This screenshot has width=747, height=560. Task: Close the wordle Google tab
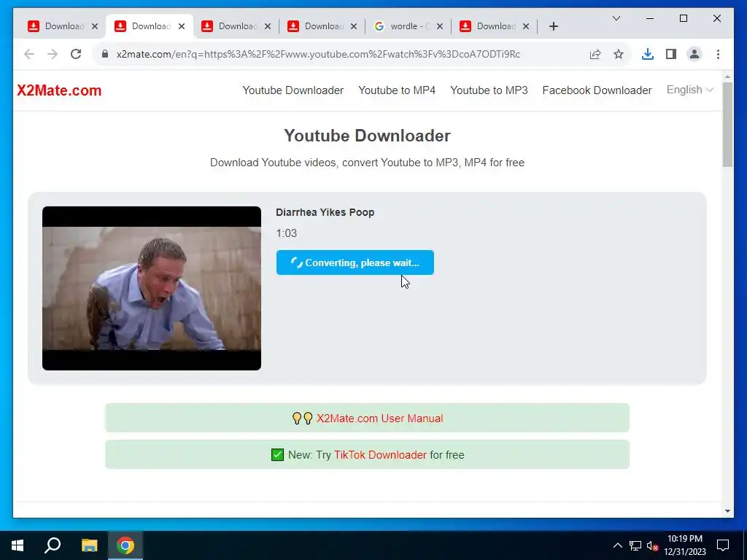(440, 26)
